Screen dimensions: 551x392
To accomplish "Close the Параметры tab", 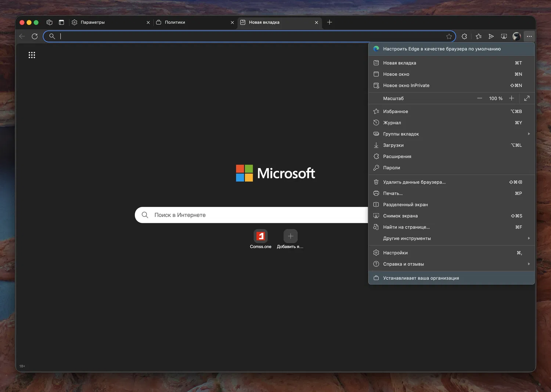I will (148, 22).
